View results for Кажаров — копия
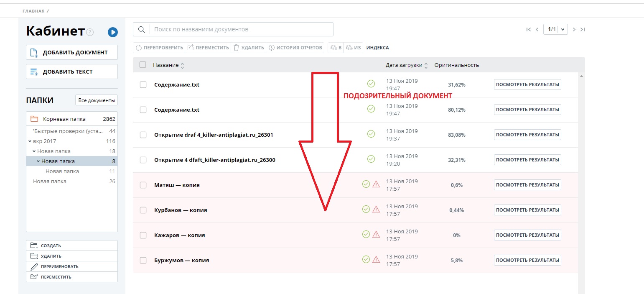644x294 pixels. pyautogui.click(x=527, y=235)
